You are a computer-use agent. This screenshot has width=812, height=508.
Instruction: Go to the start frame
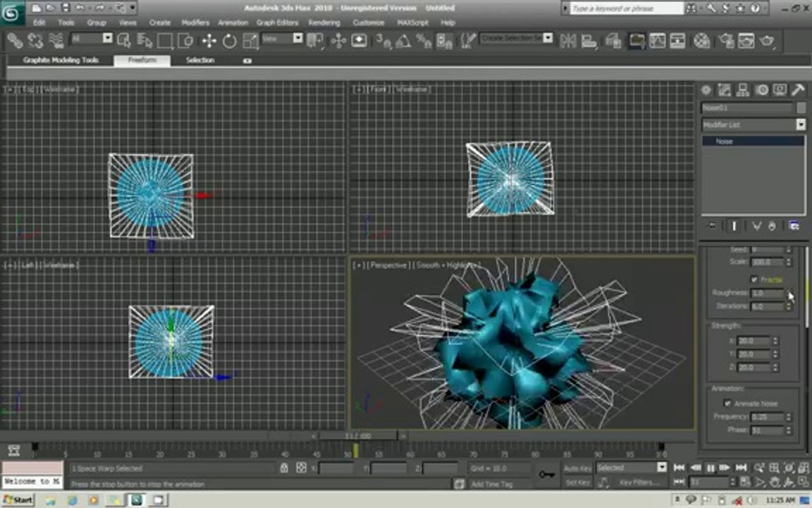click(x=679, y=468)
